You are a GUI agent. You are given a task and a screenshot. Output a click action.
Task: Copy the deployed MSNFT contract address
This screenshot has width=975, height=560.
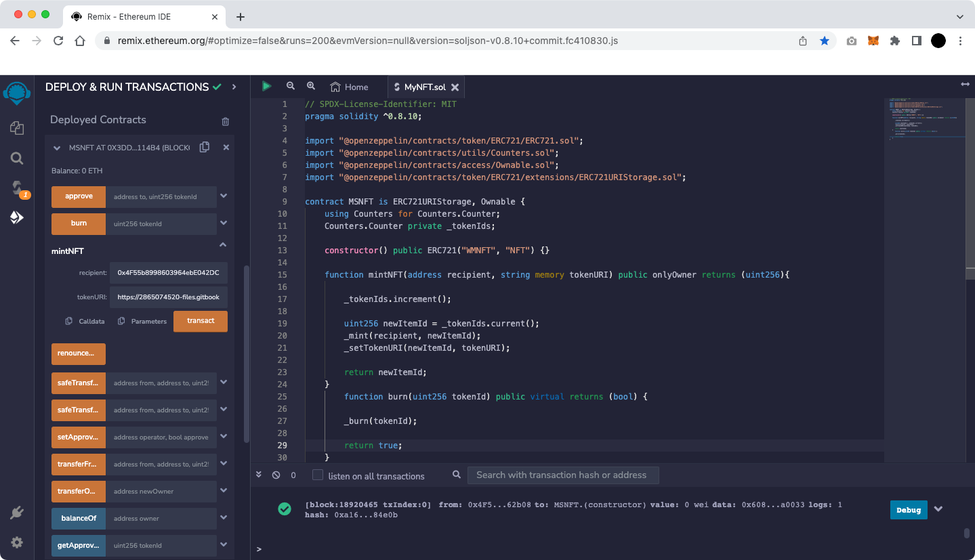click(205, 147)
